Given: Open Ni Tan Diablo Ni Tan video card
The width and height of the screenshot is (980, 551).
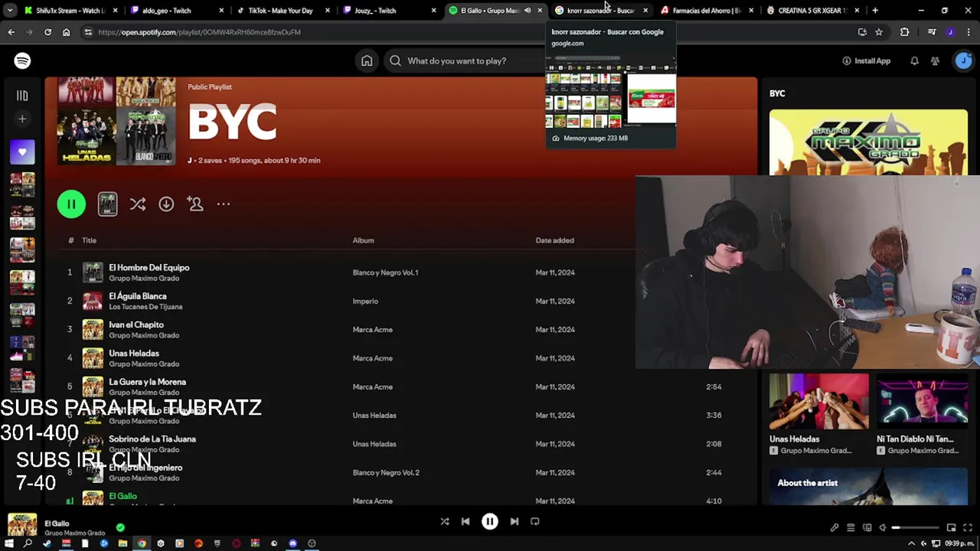Looking at the screenshot, I should tap(923, 414).
